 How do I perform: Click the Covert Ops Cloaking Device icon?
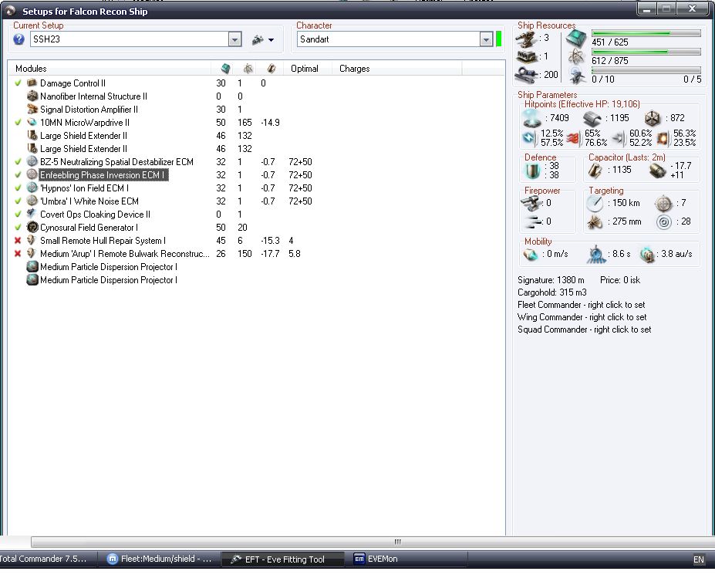pyautogui.click(x=32, y=214)
